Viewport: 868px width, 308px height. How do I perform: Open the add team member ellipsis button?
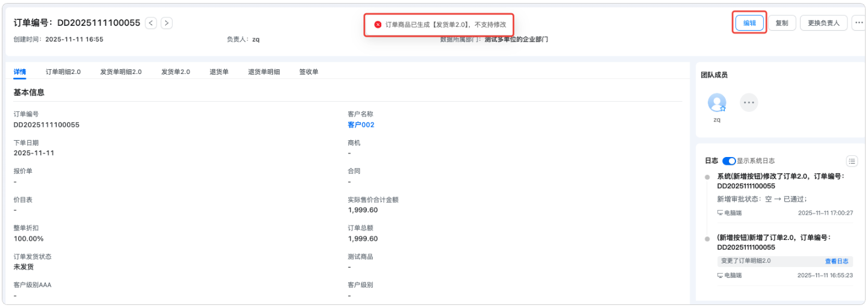click(x=749, y=103)
